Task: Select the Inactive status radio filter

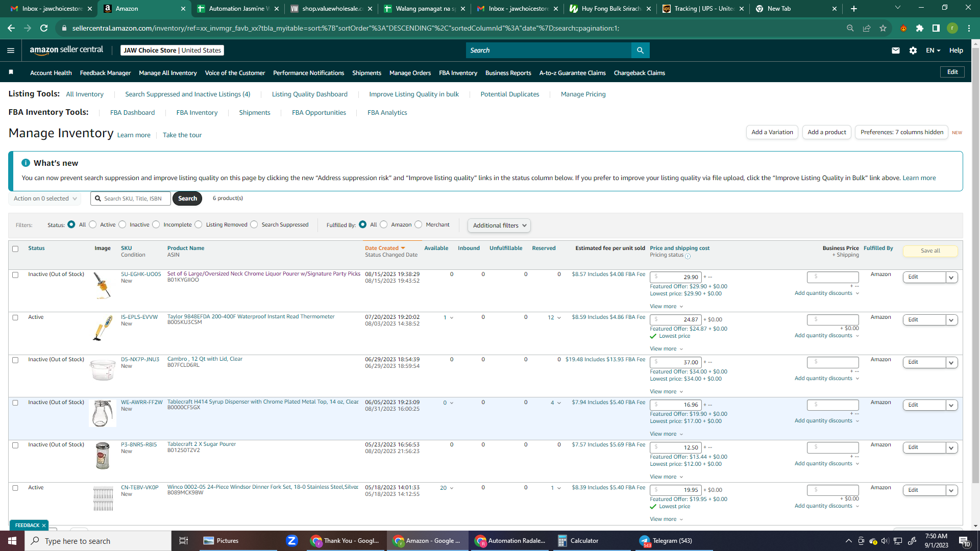Action: click(122, 224)
